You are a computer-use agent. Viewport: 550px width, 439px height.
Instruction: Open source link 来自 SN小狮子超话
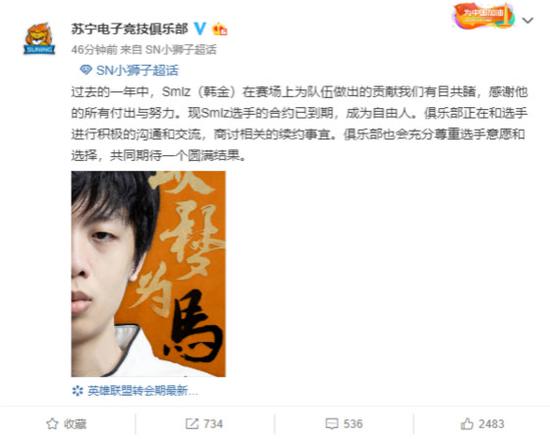point(168,49)
